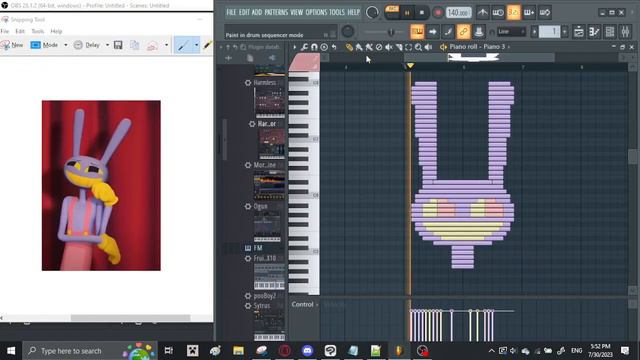Open the Control event lane dropdown
The height and width of the screenshot is (360, 640).
(x=304, y=304)
